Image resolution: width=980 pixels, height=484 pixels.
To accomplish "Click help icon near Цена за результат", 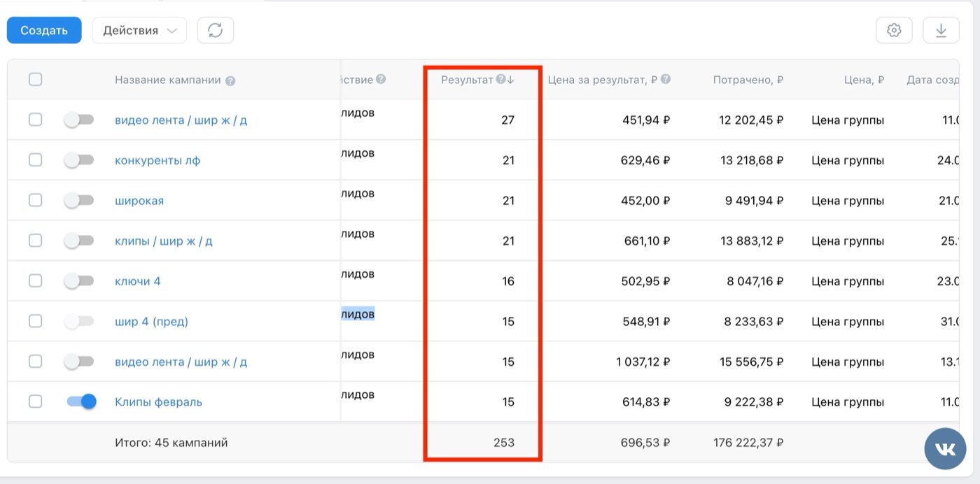I will coord(666,79).
